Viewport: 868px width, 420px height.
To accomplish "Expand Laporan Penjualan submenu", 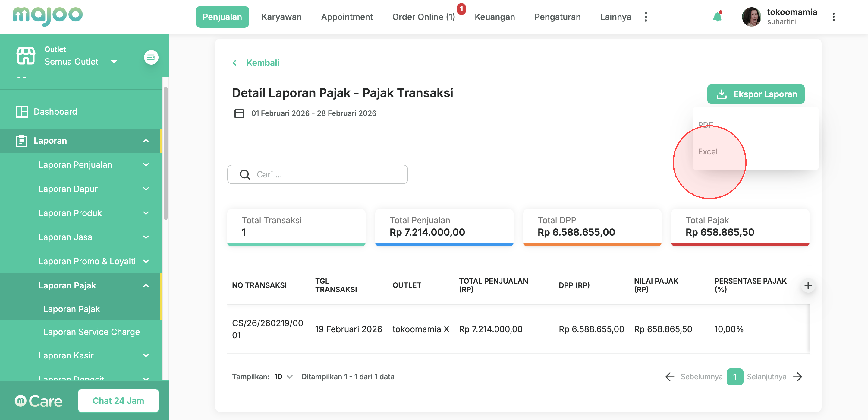I will [x=146, y=165].
